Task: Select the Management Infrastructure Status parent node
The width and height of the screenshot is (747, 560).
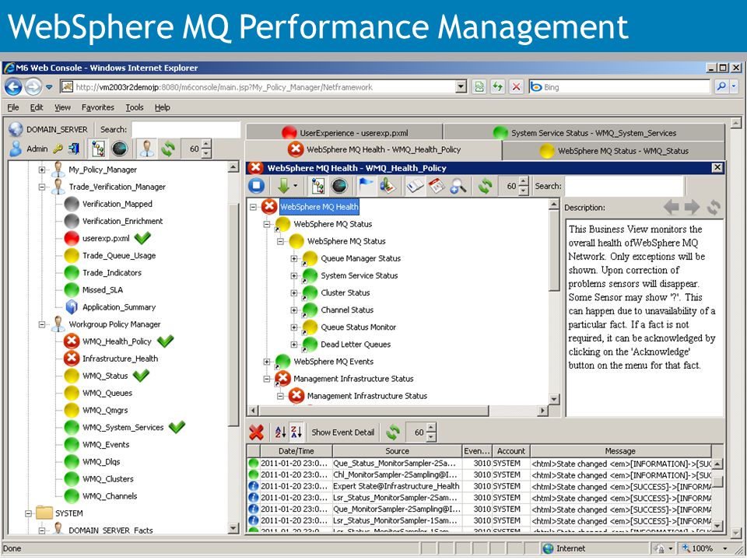Action: (x=353, y=379)
